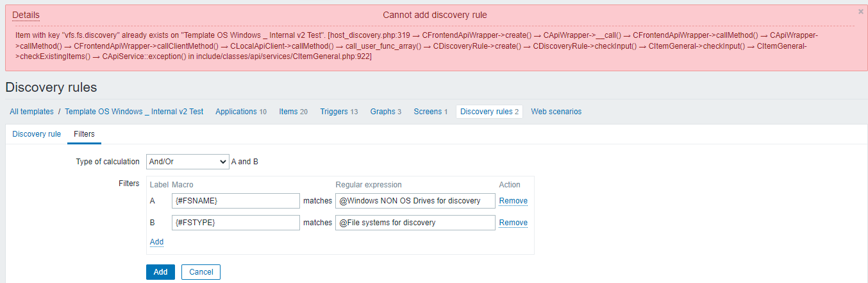Click the {#FSTYPE} macro field

coord(236,223)
